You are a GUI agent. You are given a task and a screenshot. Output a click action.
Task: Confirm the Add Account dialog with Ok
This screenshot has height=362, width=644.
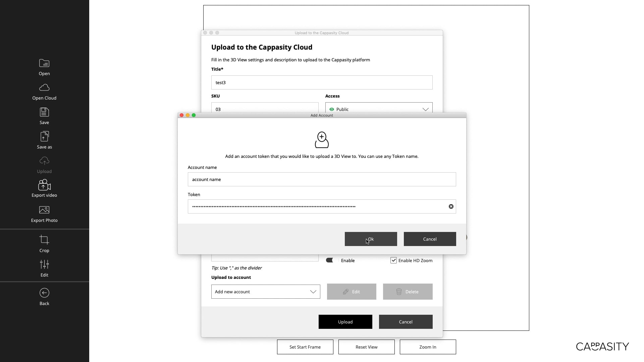click(371, 239)
